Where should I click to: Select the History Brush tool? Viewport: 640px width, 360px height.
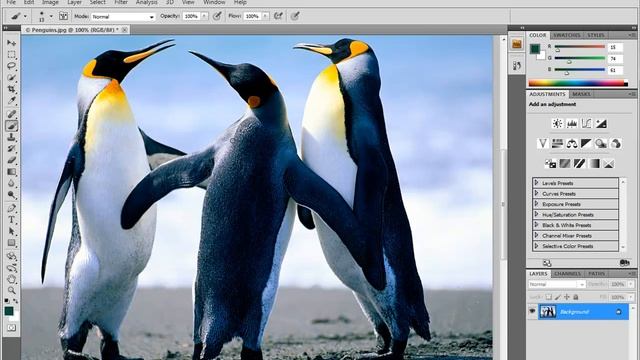click(x=11, y=149)
